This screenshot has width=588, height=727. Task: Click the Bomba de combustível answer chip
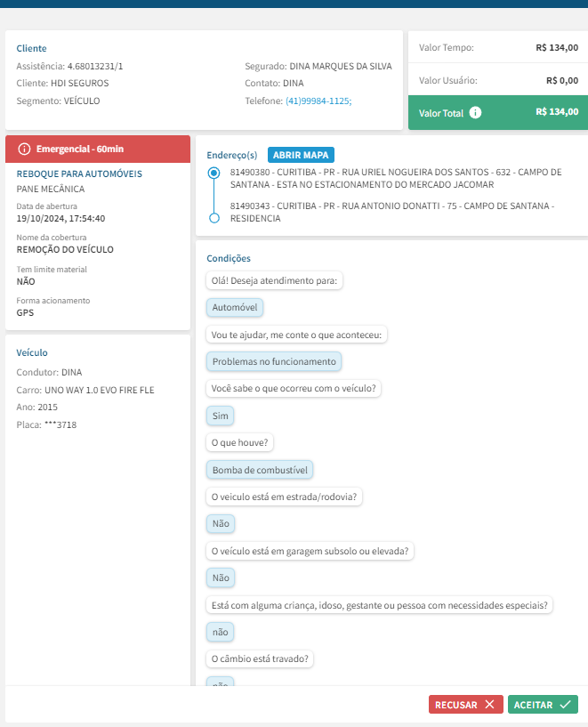pos(261,470)
